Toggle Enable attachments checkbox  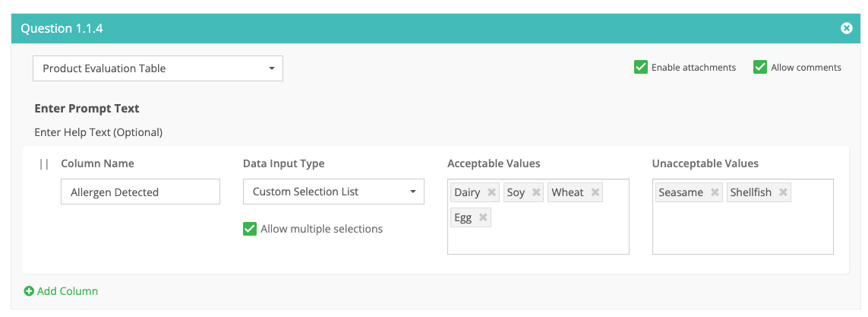click(x=640, y=67)
